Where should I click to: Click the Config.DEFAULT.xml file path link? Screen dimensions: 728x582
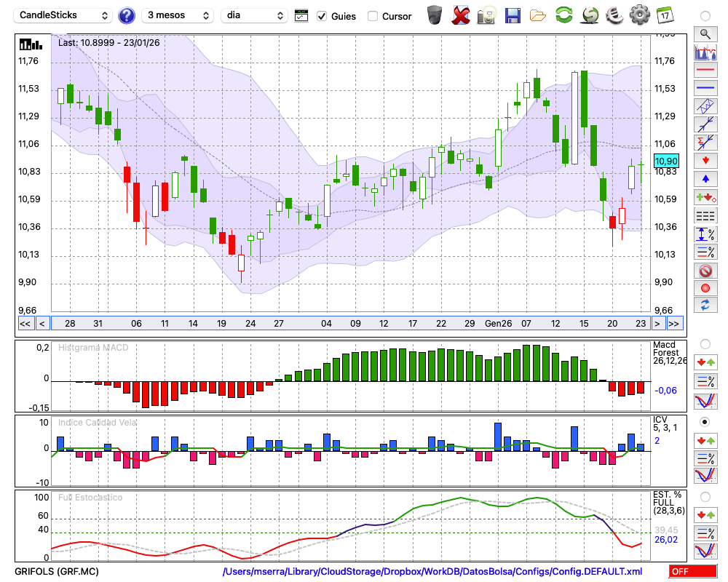click(432, 572)
